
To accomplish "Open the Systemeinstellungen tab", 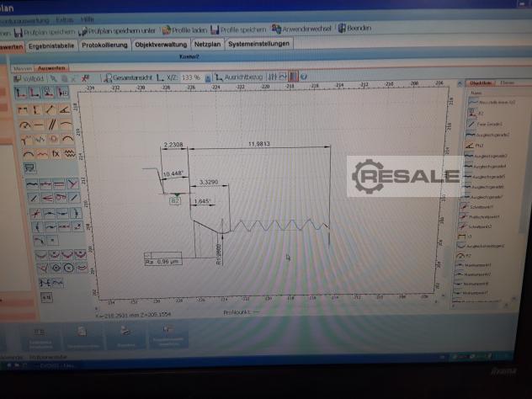I will (x=258, y=44).
